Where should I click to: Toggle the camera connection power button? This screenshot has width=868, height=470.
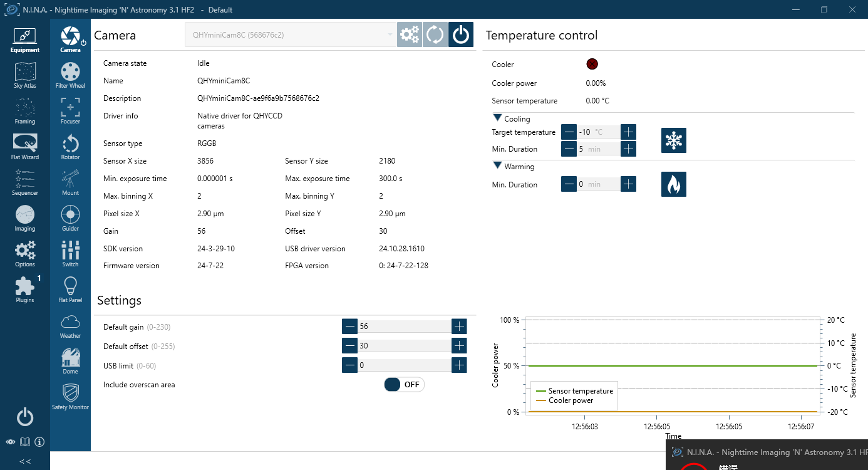click(x=461, y=35)
